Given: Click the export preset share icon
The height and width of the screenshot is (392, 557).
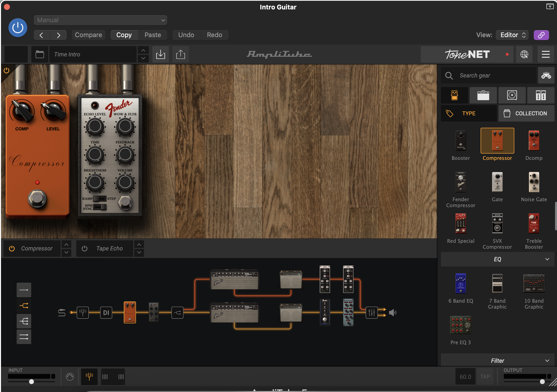Looking at the screenshot, I should coord(180,54).
